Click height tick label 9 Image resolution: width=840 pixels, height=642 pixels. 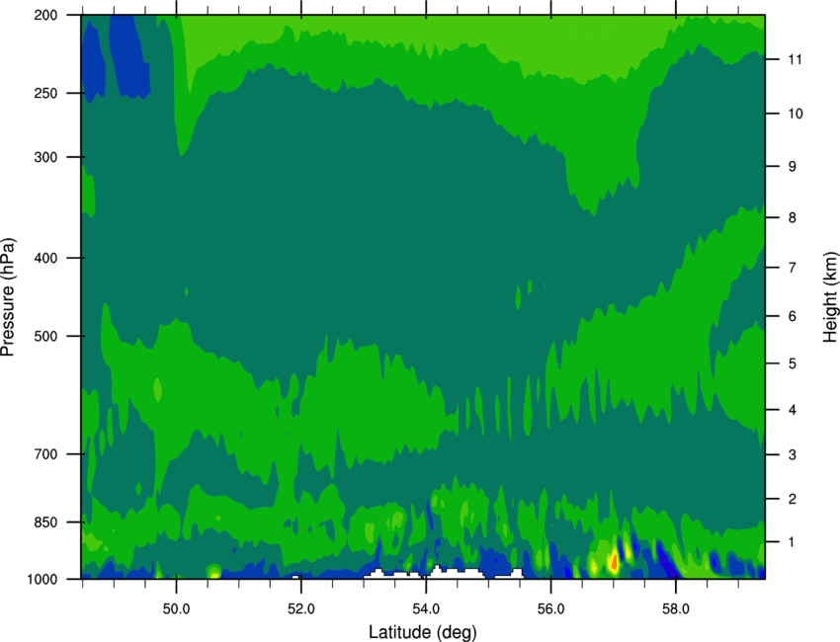[793, 167]
